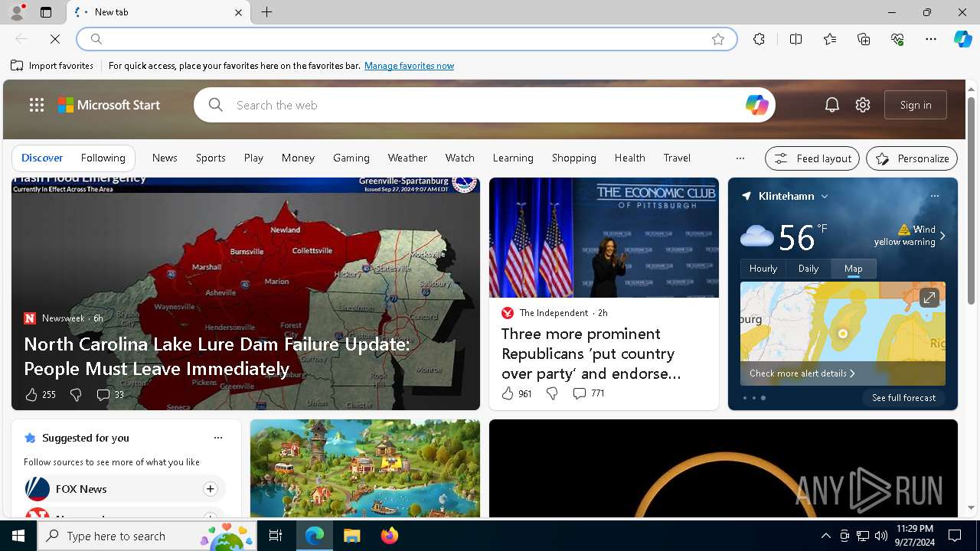The image size is (980, 551).
Task: Open tab actions menu icon
Action: pos(46,12)
